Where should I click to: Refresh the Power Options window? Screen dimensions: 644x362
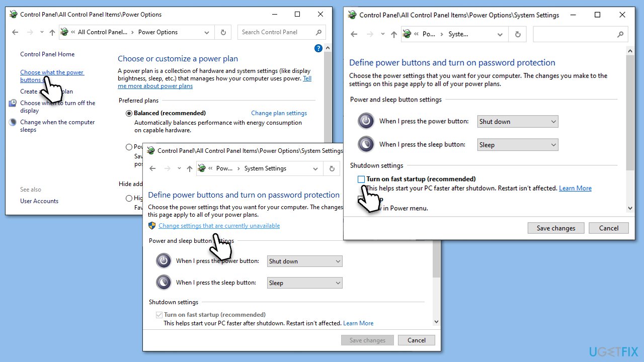[x=223, y=32]
